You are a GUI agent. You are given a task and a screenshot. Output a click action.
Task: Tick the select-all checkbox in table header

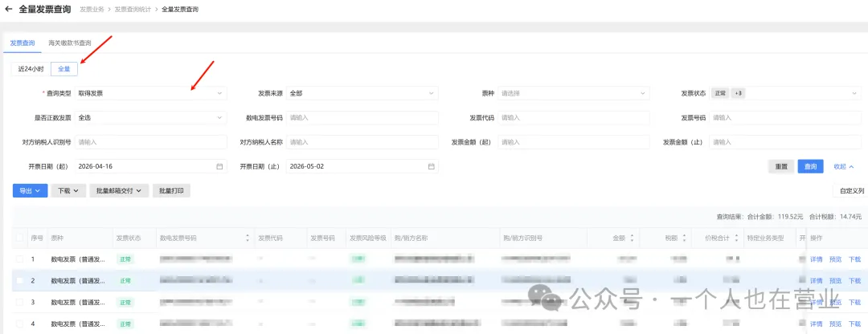click(x=20, y=238)
